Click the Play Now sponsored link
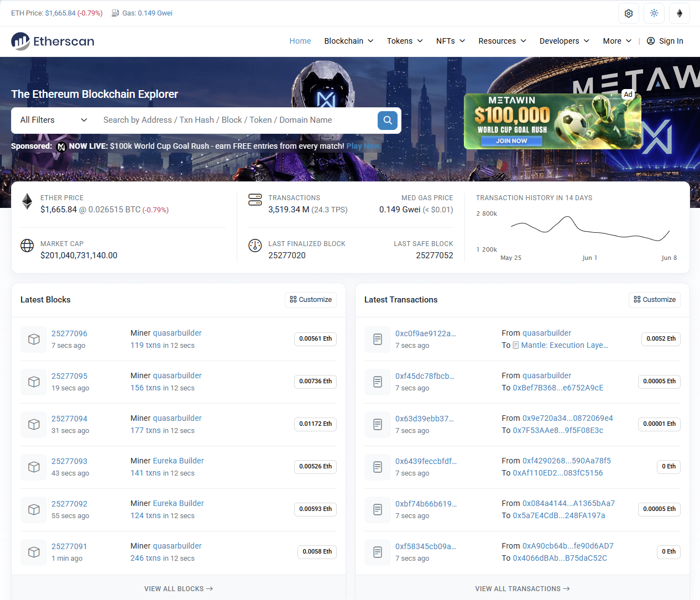 point(363,146)
